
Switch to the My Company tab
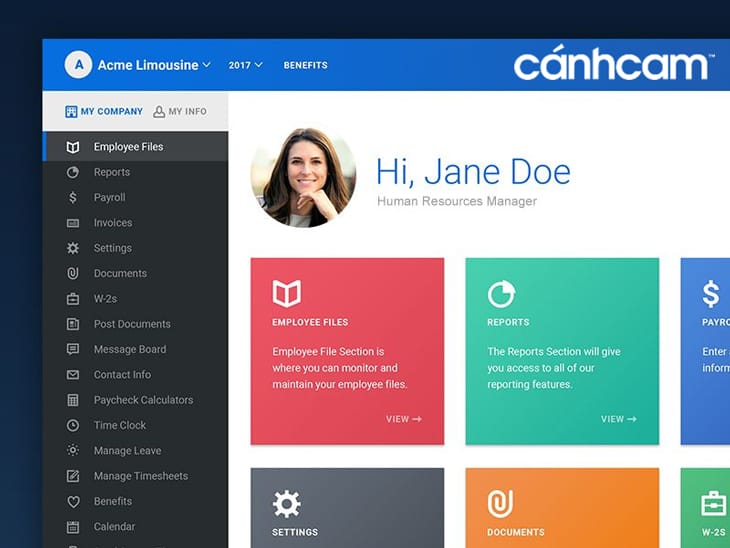(104, 112)
